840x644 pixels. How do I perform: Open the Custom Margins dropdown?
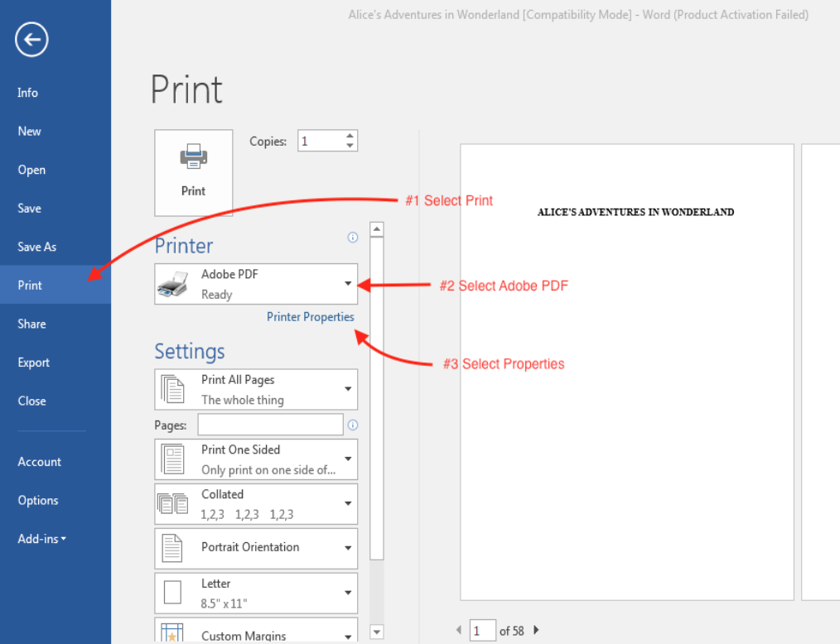click(348, 637)
